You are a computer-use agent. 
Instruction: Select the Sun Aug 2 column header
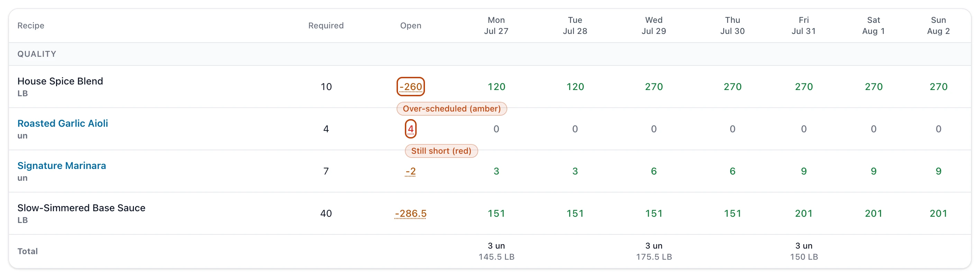pyautogui.click(x=938, y=26)
